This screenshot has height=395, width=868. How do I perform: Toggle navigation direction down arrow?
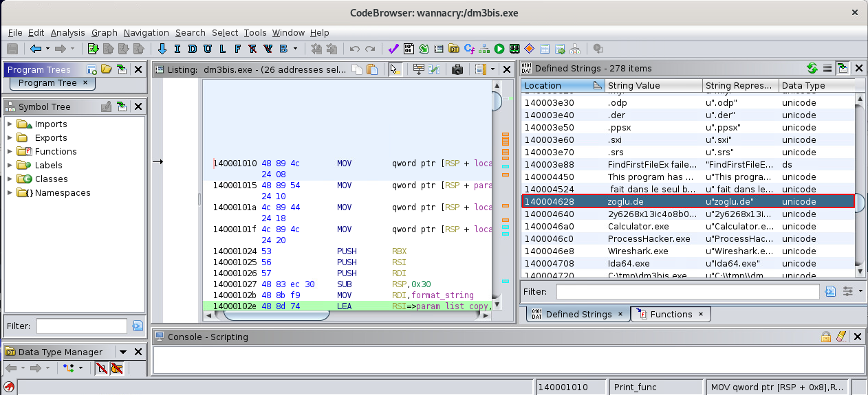click(x=162, y=49)
